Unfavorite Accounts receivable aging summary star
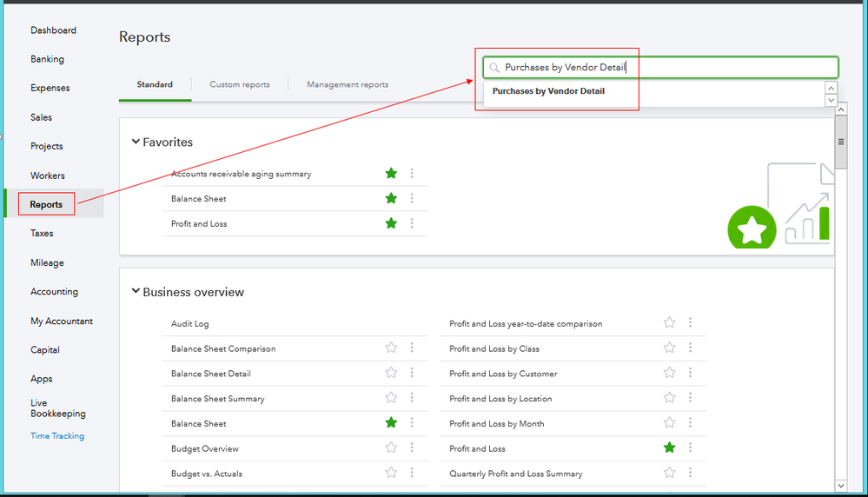 point(391,174)
